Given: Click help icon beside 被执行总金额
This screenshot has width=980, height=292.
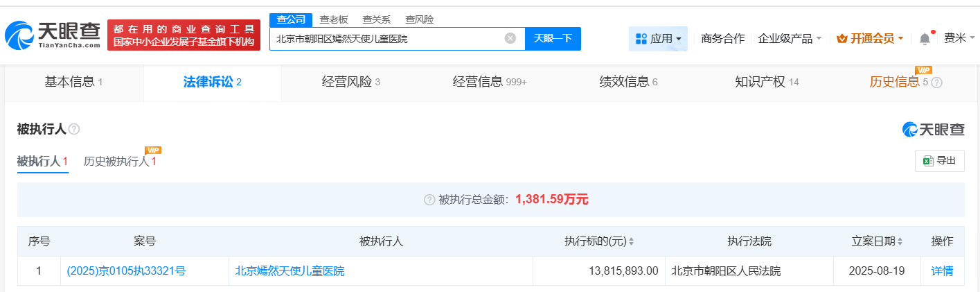Looking at the screenshot, I should point(429,200).
